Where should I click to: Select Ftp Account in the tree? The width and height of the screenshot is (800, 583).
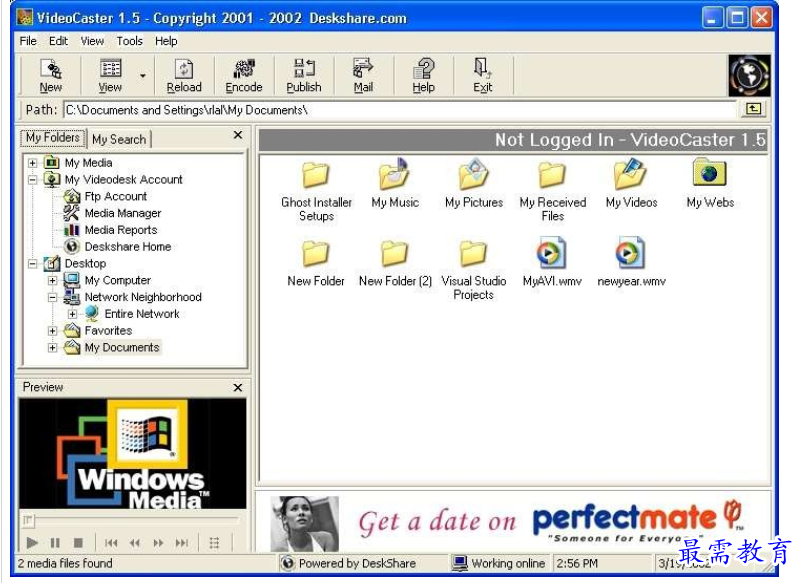point(116,196)
